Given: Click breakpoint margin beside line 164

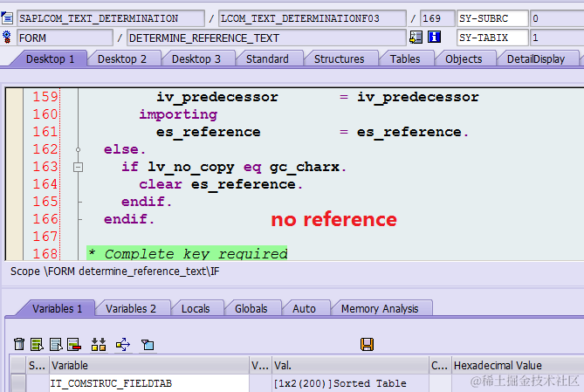Looking at the screenshot, I should 15,184.
